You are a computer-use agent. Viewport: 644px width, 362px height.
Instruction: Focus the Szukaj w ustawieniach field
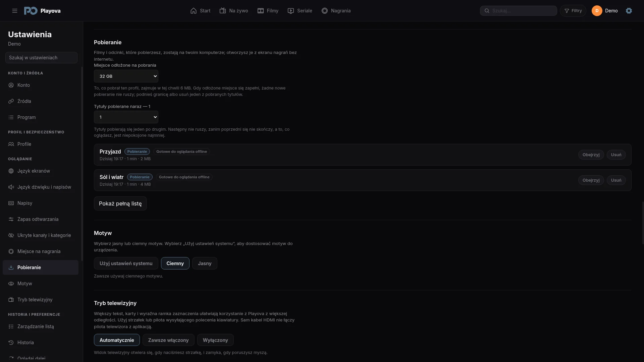(41, 58)
